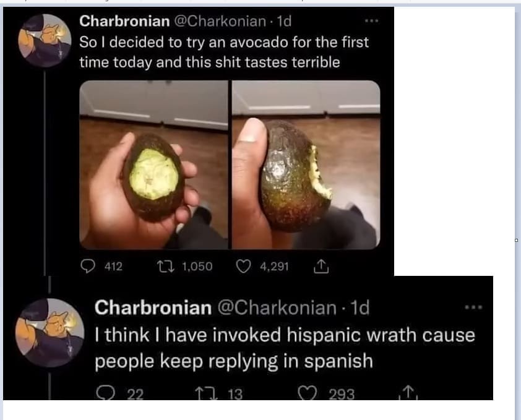Open the tweet text about trying an avocado

[223, 53]
